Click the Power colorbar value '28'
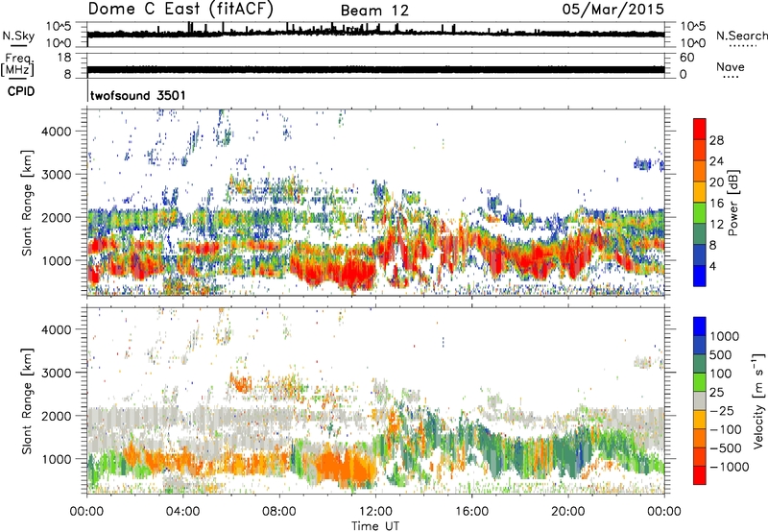 point(716,140)
